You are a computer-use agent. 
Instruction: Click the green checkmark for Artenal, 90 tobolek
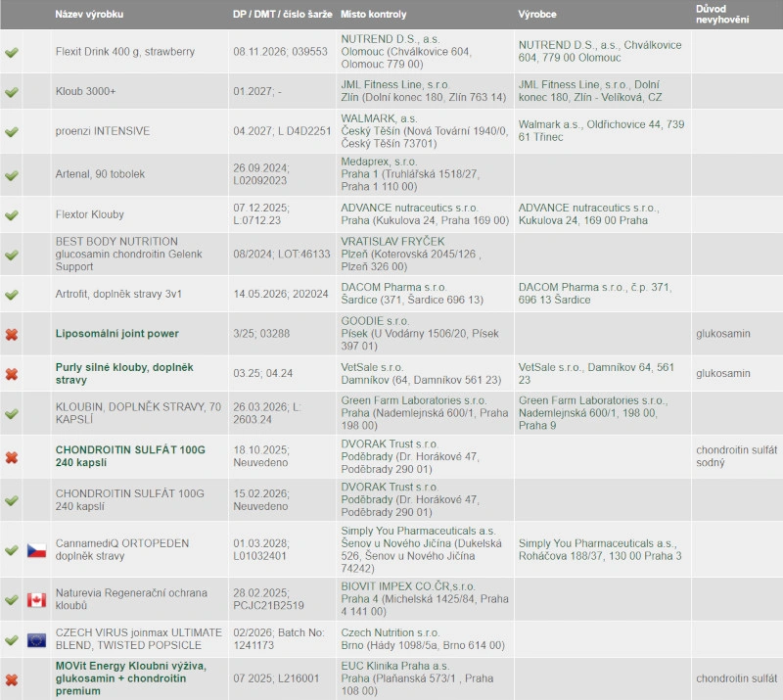tap(12, 175)
